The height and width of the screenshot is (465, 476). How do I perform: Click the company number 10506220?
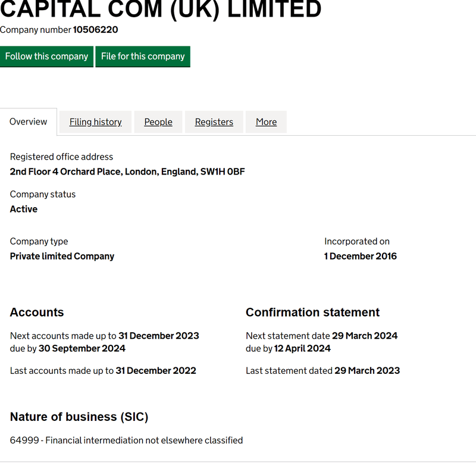(x=95, y=30)
